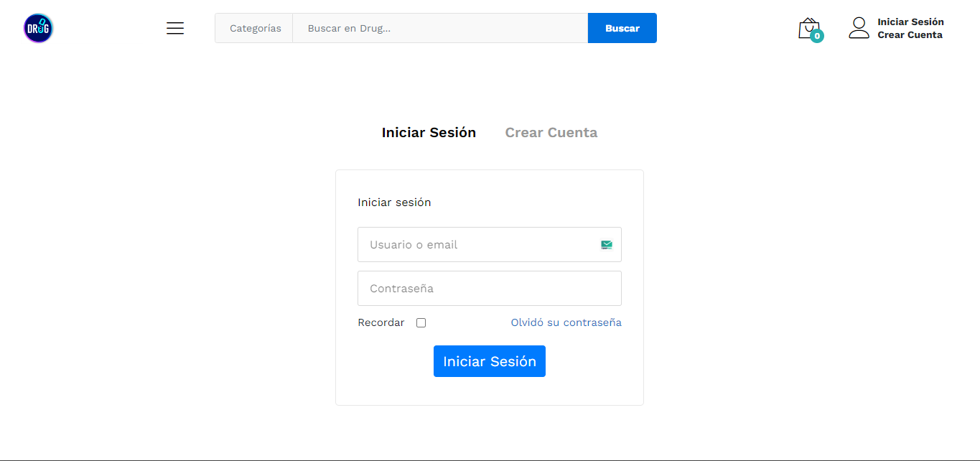Select the Iniciar Sesión tab
The height and width of the screenshot is (461, 980).
pyautogui.click(x=429, y=133)
